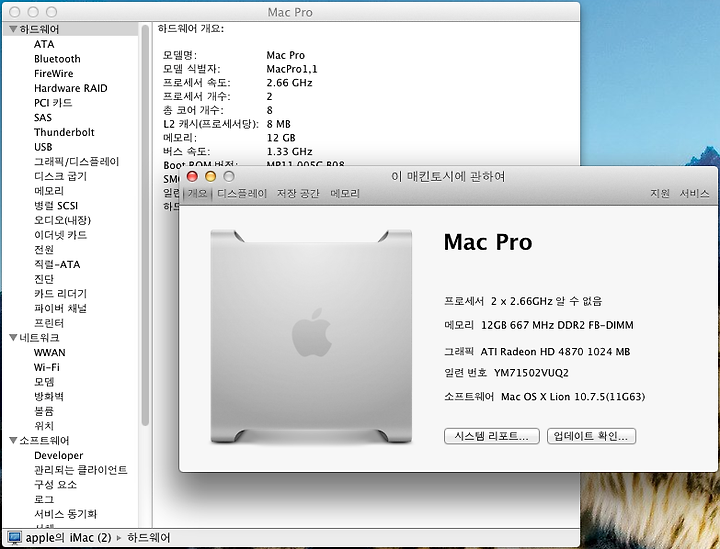Click the 2.66 GHz processor speed value
Screen dimensions: 720x549
[289, 83]
